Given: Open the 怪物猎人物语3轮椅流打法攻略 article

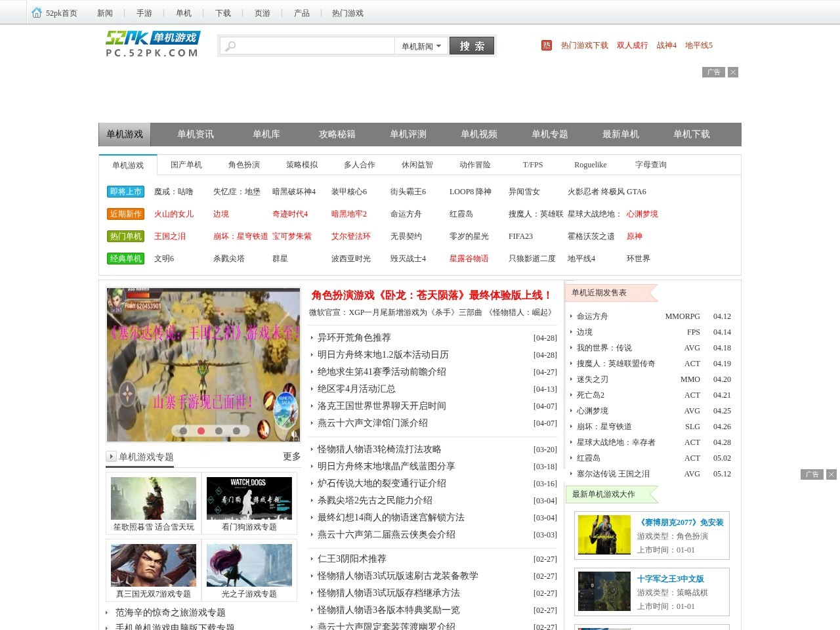Looking at the screenshot, I should 379,449.
